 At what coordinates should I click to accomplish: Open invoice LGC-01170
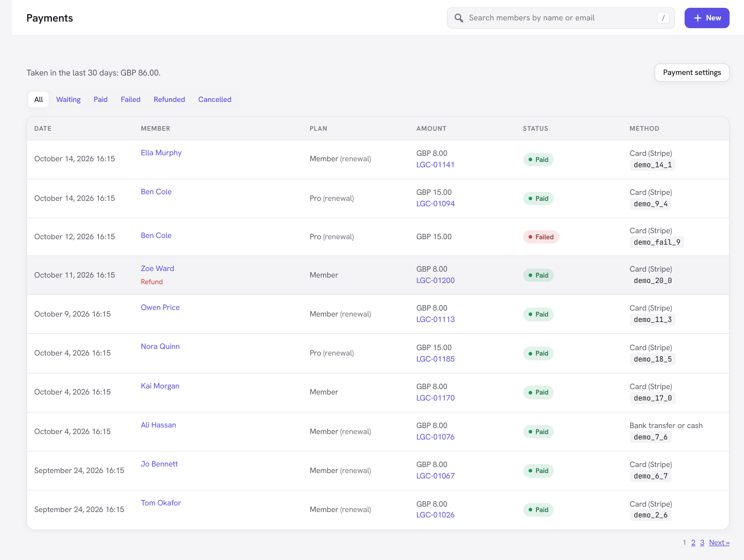click(x=435, y=398)
